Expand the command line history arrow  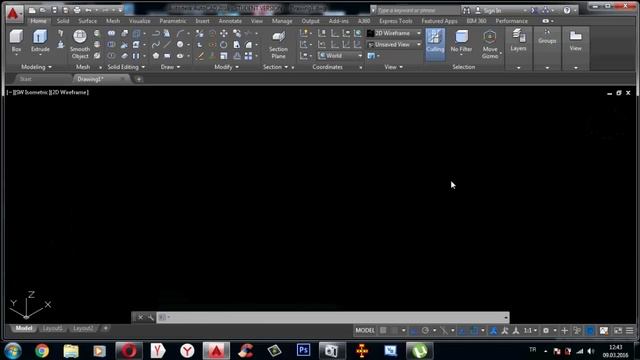coord(506,317)
